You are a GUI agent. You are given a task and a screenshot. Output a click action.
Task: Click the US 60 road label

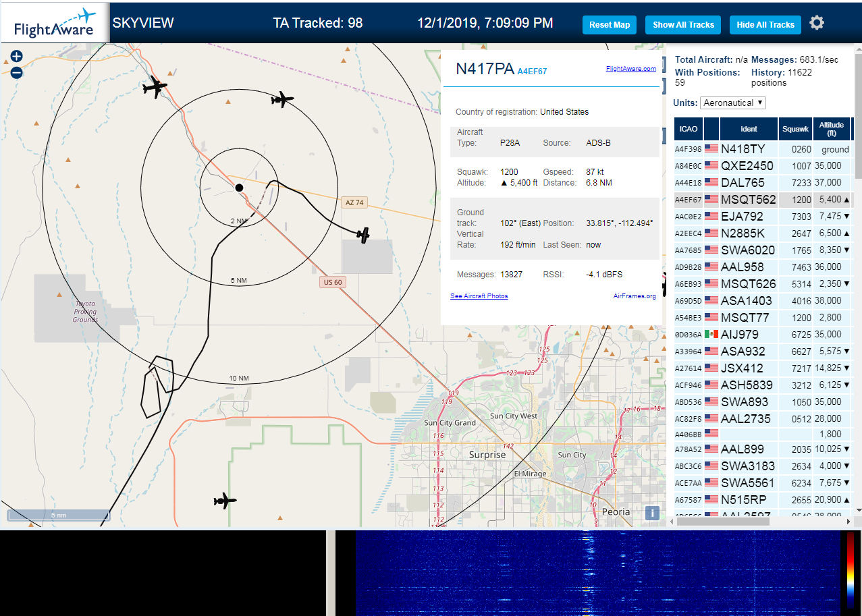333,282
